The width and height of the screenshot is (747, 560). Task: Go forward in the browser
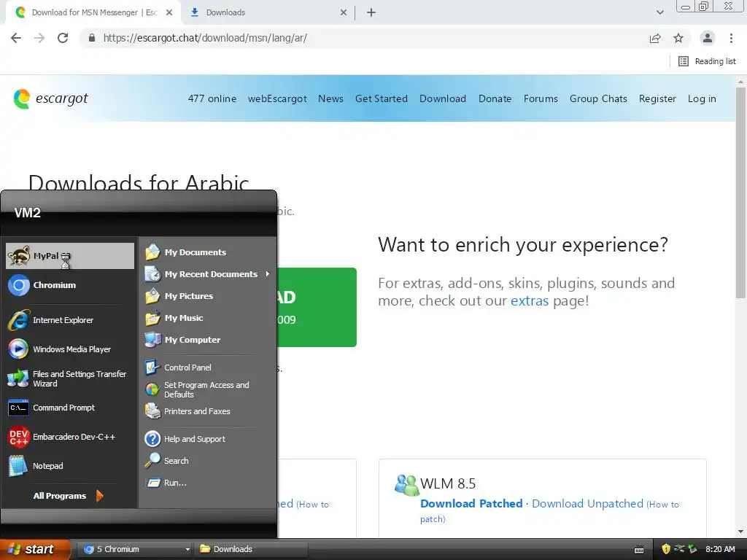coord(39,38)
